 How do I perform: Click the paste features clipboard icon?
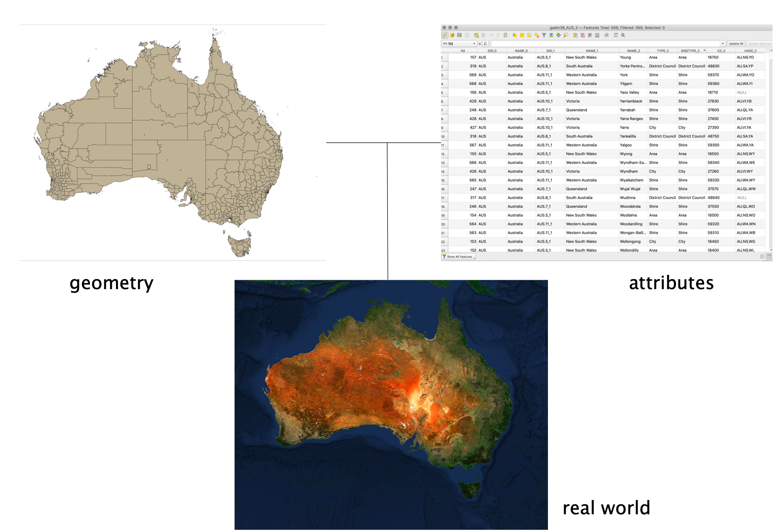505,35
